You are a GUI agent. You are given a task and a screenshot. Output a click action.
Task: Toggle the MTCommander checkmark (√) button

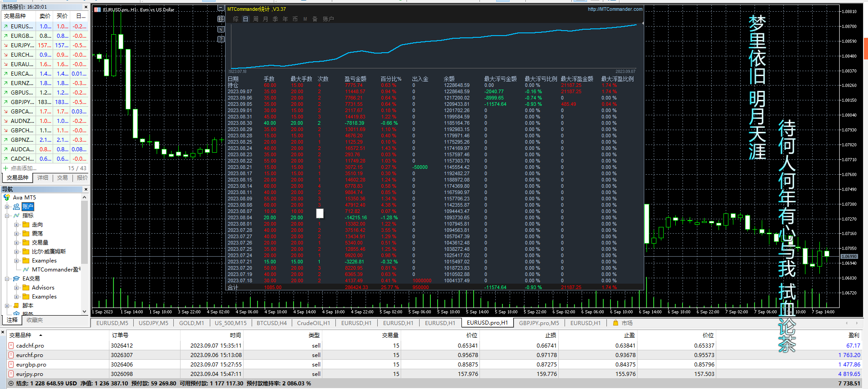(x=221, y=29)
